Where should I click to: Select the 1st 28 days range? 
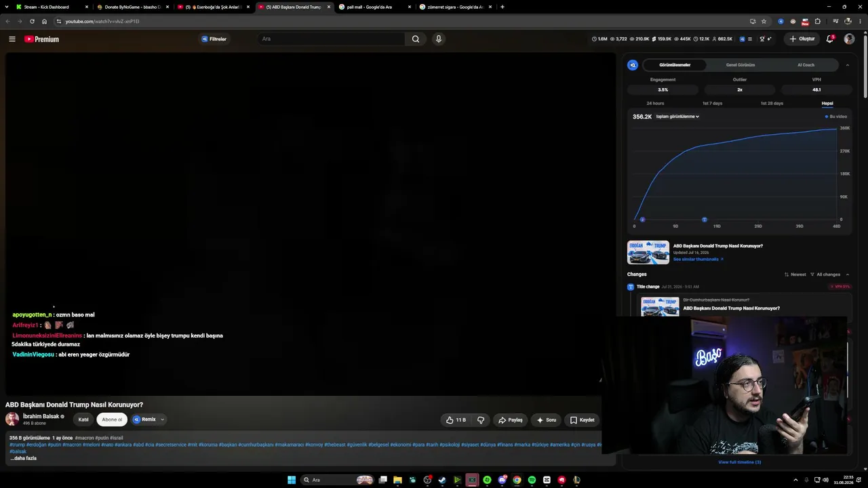point(772,103)
